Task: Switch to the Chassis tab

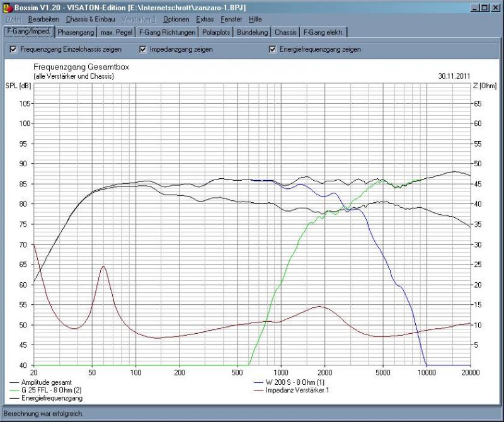Action: tap(285, 32)
